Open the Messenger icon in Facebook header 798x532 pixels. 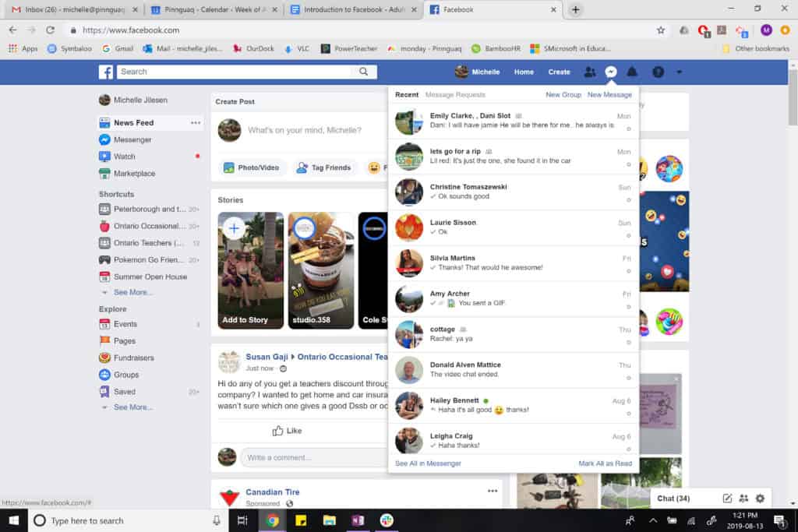click(x=611, y=72)
